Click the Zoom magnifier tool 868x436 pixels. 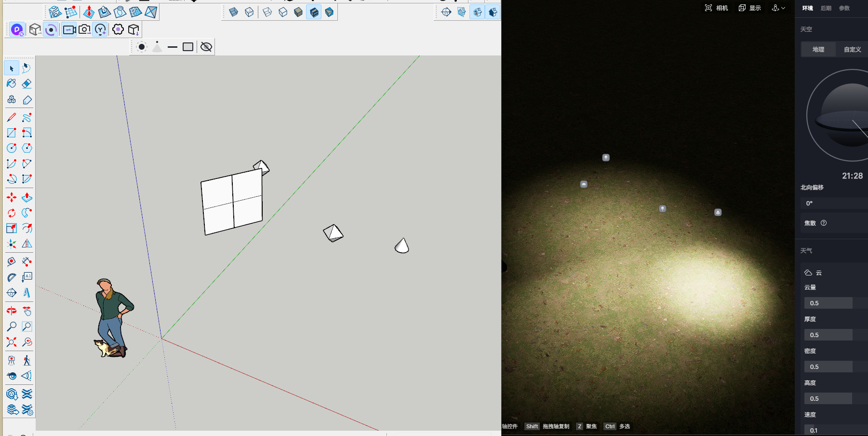coord(12,327)
